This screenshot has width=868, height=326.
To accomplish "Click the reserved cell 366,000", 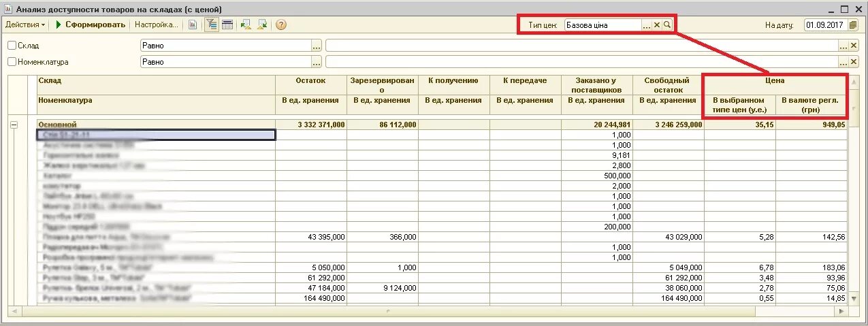I will pyautogui.click(x=382, y=237).
